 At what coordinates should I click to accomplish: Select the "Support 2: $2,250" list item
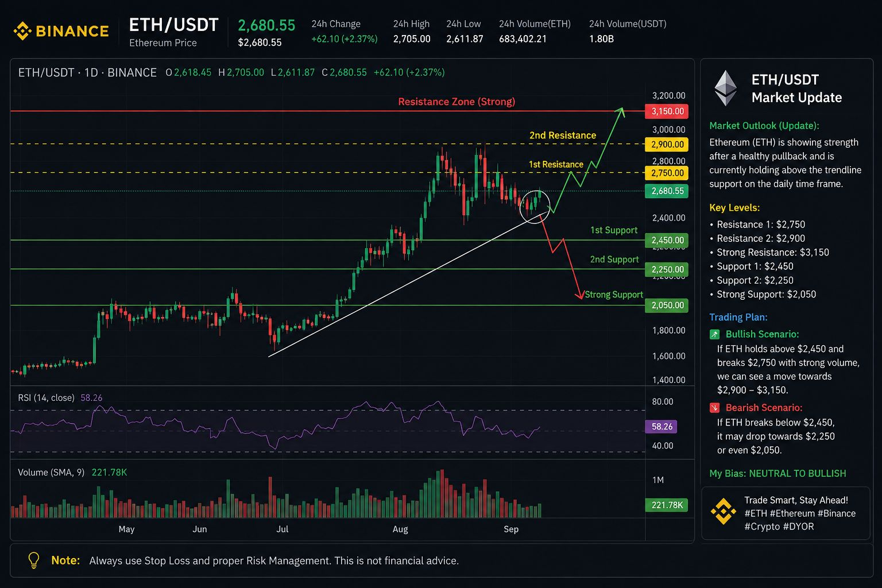pos(752,280)
